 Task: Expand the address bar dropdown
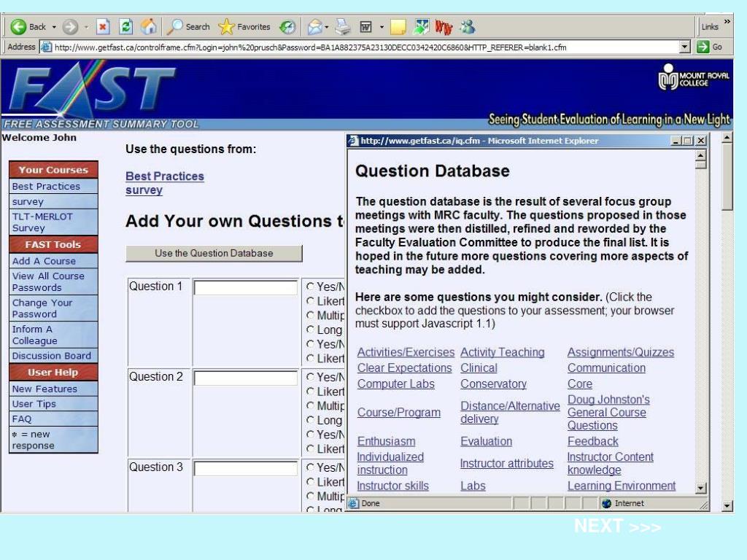click(684, 47)
